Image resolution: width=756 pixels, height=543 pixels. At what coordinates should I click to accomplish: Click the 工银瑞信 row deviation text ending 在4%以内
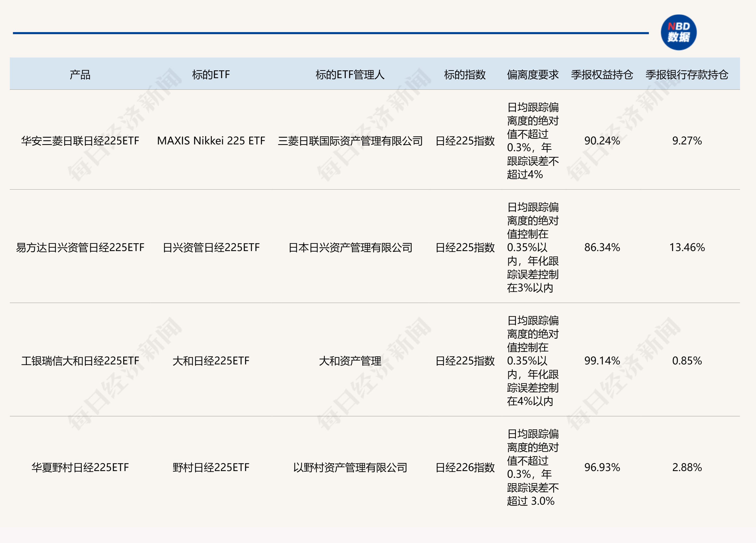533,361
